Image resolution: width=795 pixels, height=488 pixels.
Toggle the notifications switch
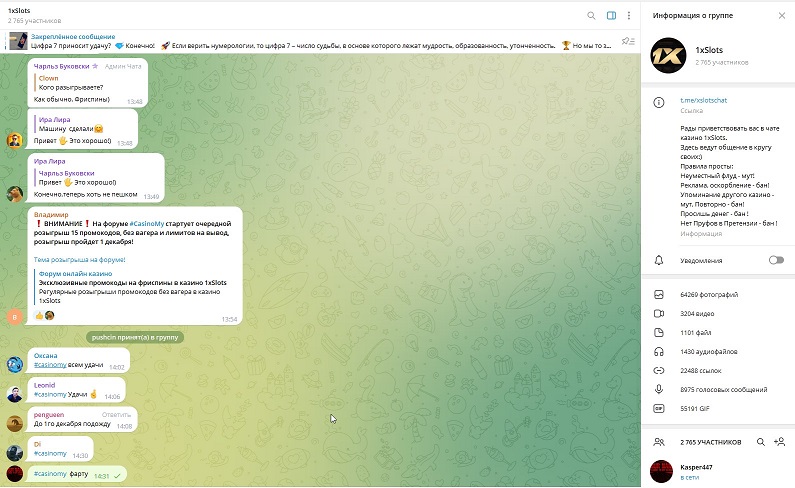point(776,260)
